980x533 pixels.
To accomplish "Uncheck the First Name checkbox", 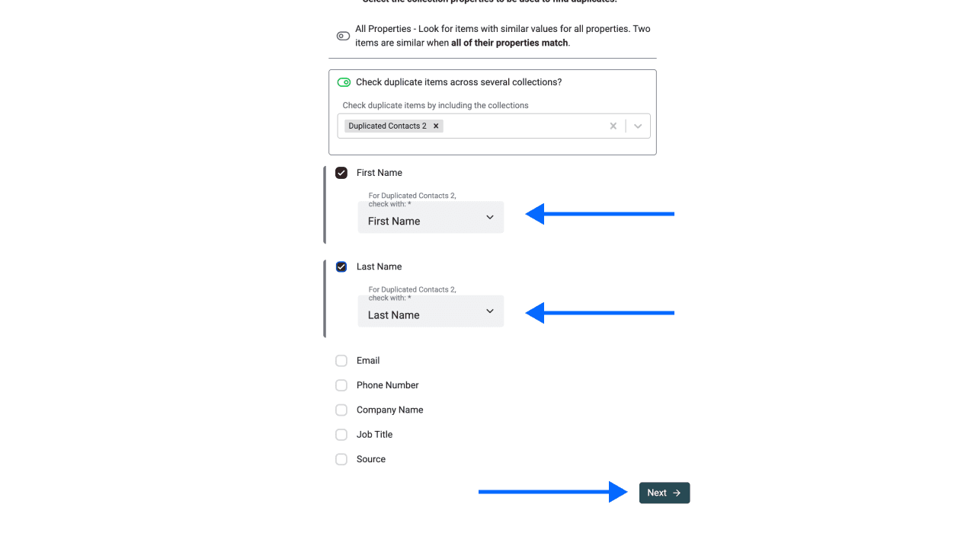I will [341, 173].
